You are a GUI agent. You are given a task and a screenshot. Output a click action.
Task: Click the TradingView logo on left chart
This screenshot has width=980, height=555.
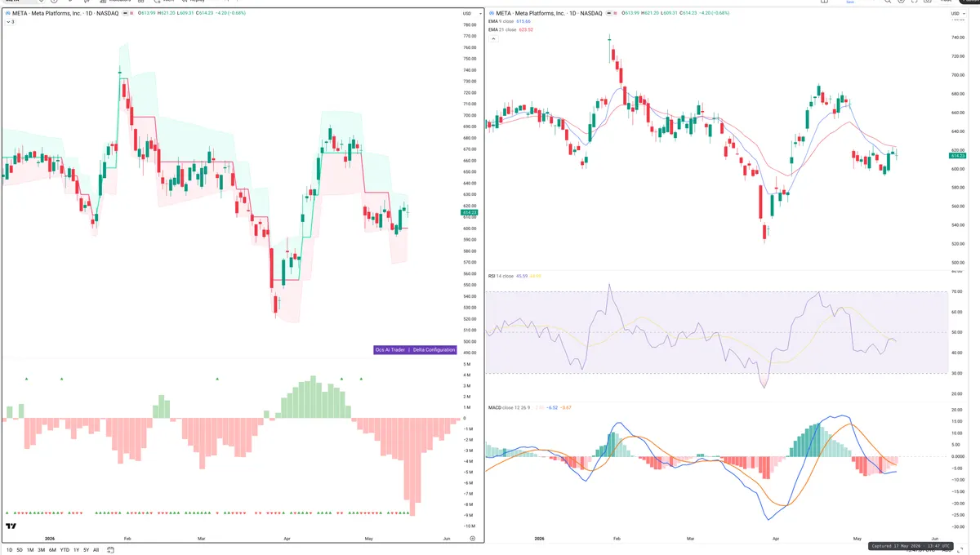[11, 527]
